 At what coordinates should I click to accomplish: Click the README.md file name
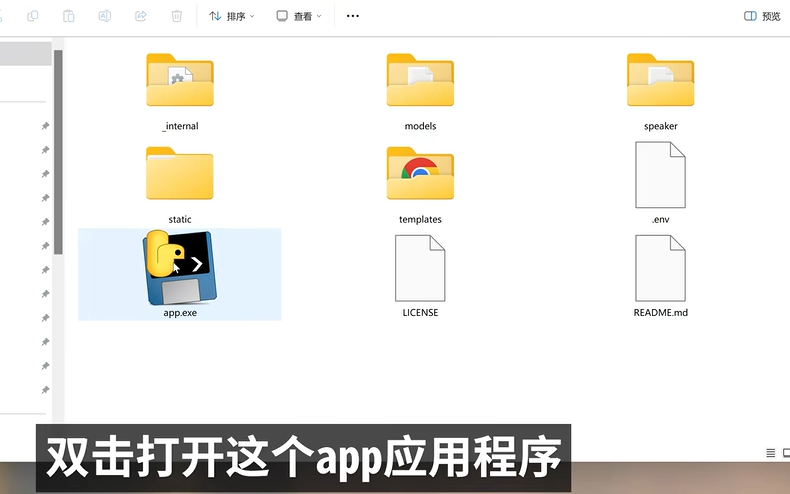coord(661,313)
